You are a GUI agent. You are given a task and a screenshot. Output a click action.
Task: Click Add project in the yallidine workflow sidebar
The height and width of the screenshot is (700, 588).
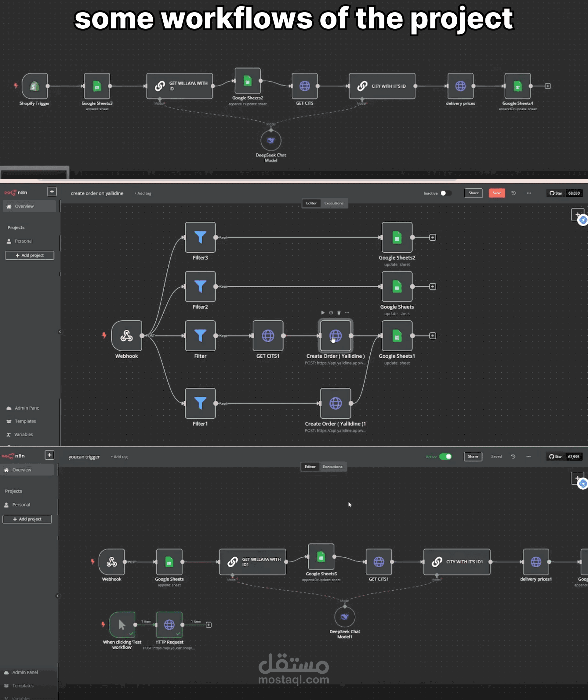click(x=30, y=255)
